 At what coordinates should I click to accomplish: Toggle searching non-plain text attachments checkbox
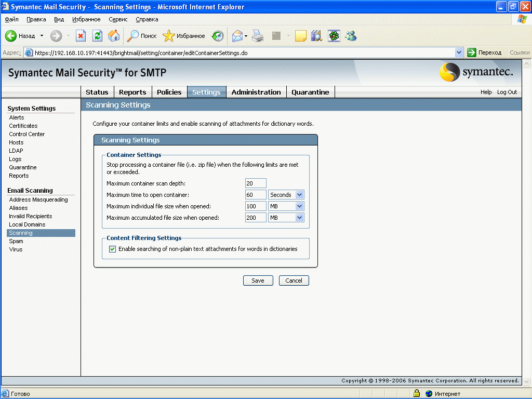coord(112,249)
